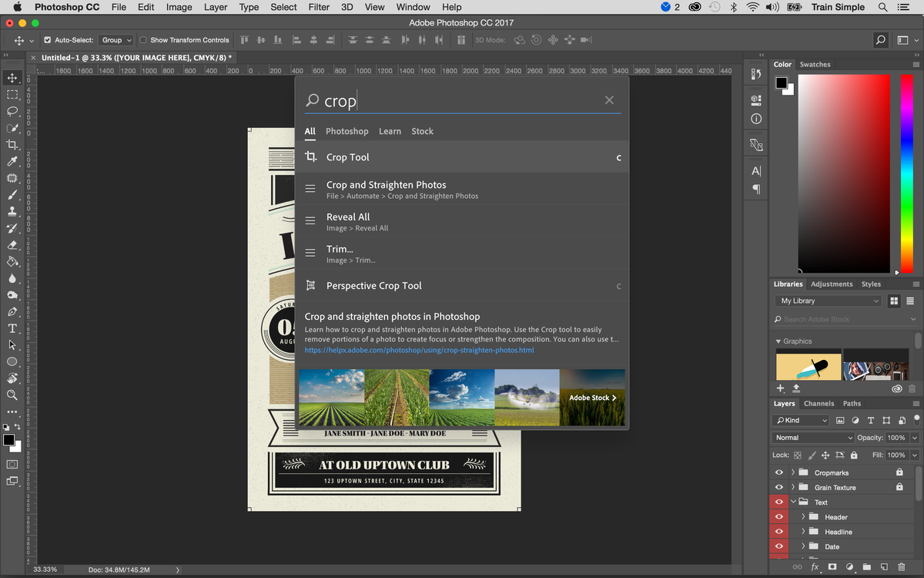This screenshot has width=924, height=578.
Task: Select the Eyedropper tool
Action: pos(12,161)
